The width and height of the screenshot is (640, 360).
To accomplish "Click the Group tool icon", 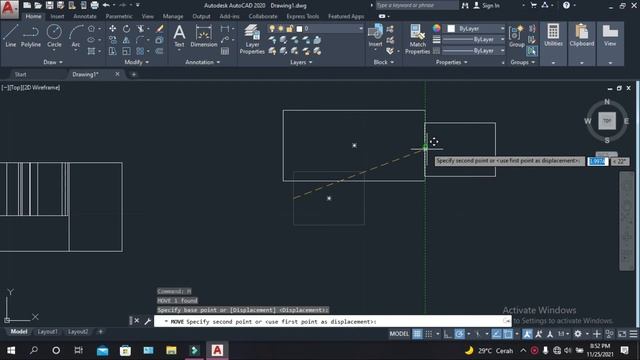I will click(x=517, y=36).
